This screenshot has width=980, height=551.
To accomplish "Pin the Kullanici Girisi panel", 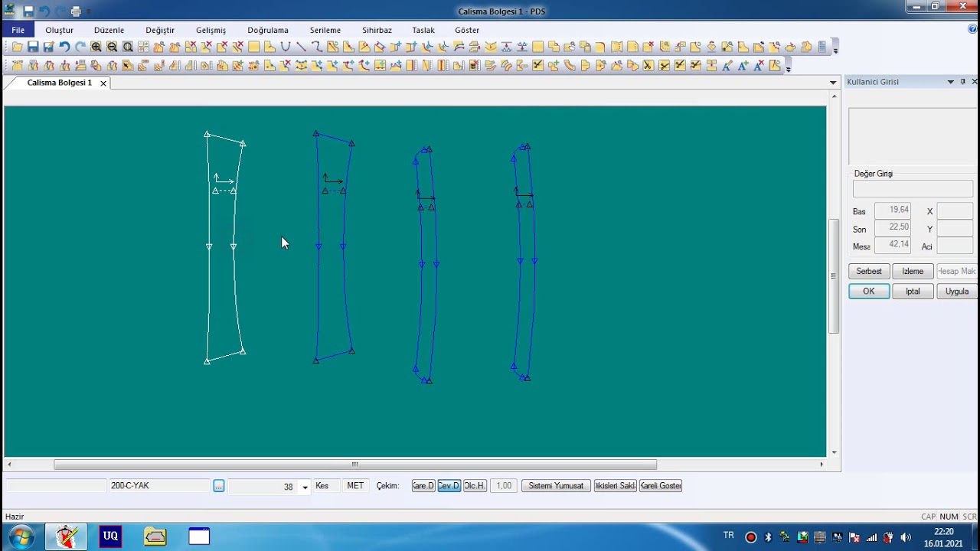I will 962,81.
